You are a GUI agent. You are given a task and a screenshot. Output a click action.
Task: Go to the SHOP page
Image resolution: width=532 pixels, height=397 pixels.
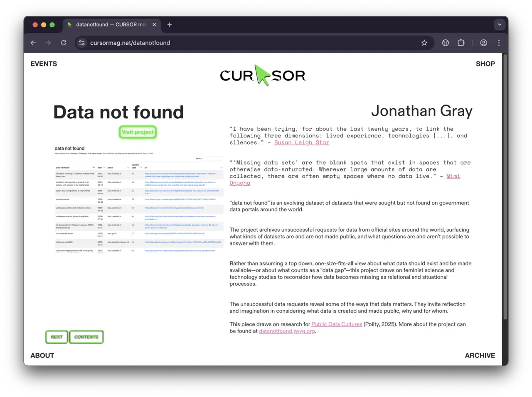(485, 64)
